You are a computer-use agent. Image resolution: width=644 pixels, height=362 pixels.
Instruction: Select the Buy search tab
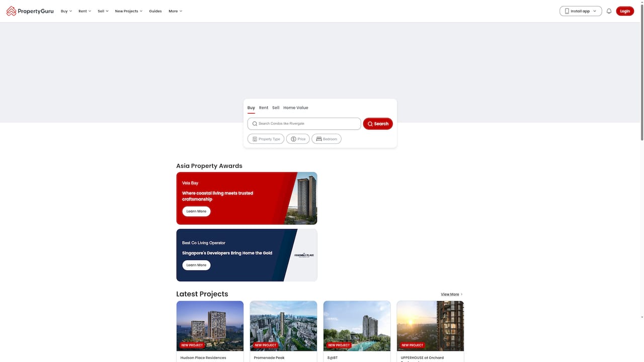(251, 108)
